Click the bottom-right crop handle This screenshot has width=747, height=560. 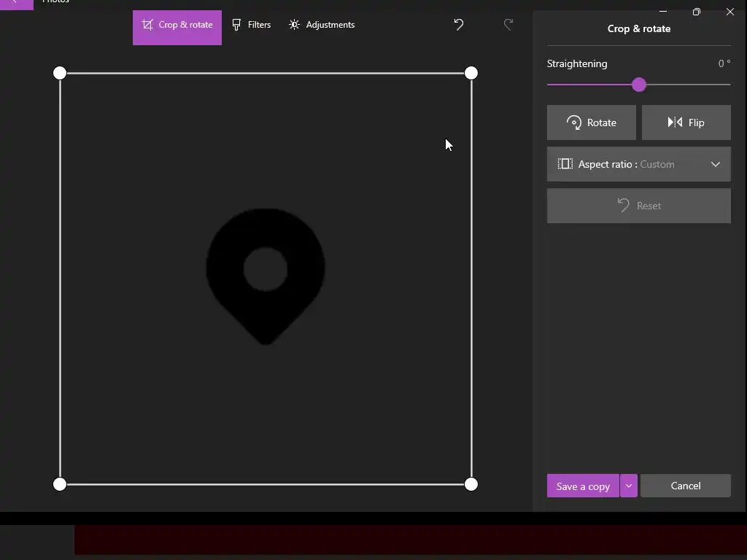471,484
